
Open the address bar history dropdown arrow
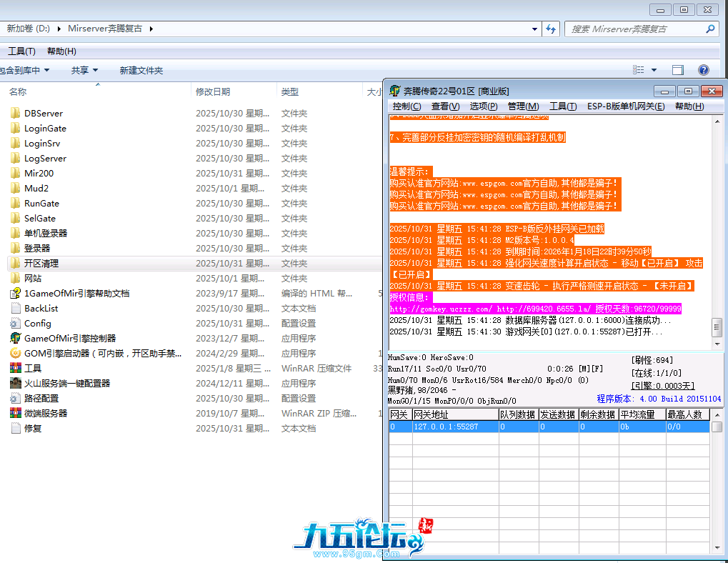coord(535,29)
